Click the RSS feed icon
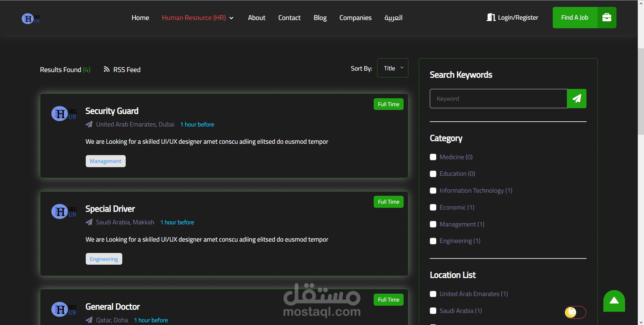The height and width of the screenshot is (325, 644). point(107,69)
